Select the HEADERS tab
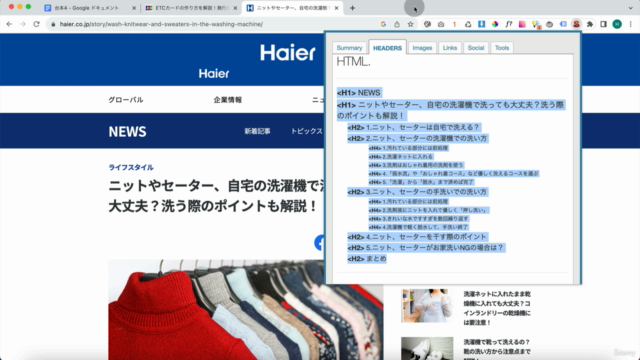Screen dimensions: 640x360 point(387,48)
